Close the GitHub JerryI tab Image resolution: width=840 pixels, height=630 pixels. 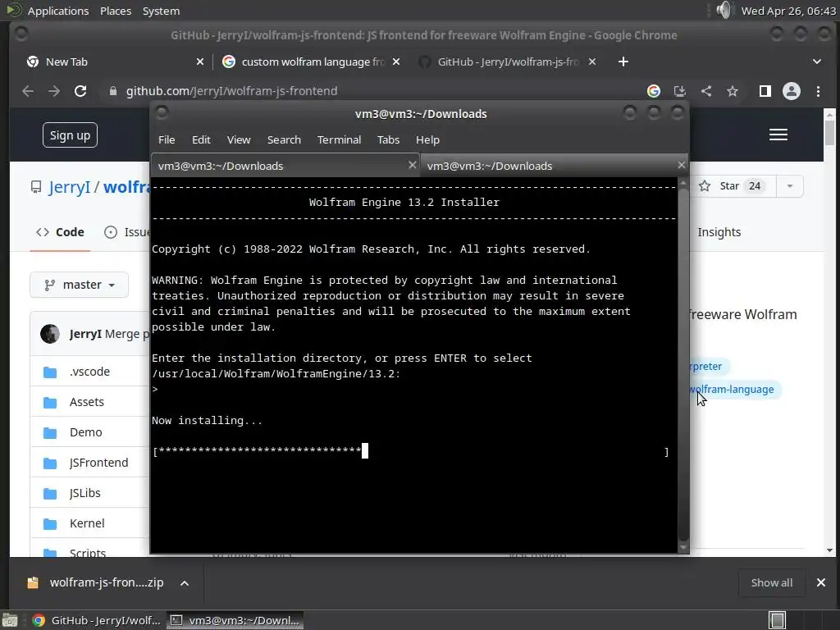592,62
